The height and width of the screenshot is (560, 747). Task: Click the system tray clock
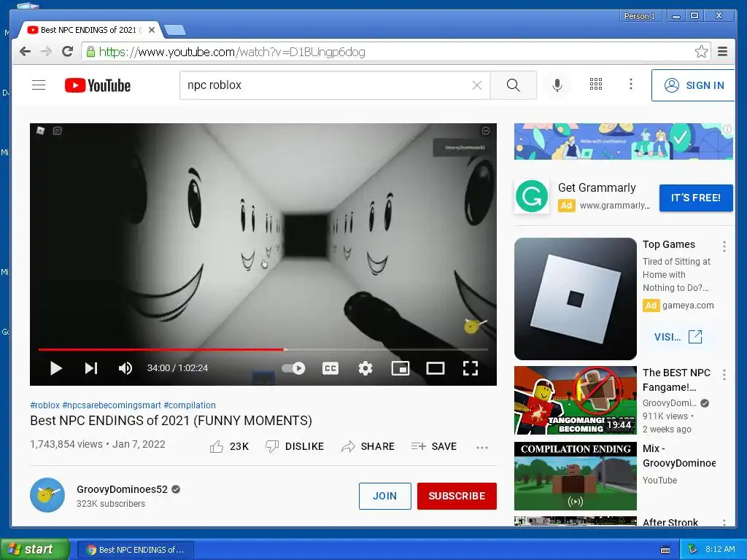[720, 549]
